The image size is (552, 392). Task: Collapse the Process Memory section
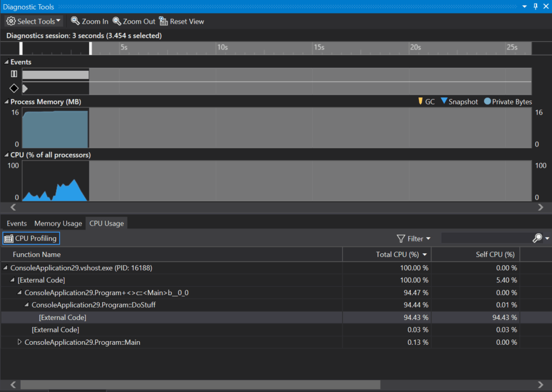click(x=5, y=102)
